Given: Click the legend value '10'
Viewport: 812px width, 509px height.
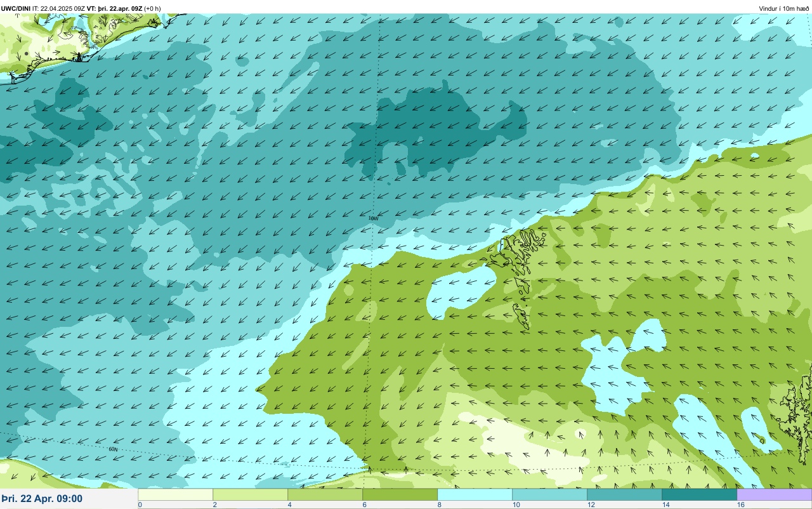Looking at the screenshot, I should (516, 505).
